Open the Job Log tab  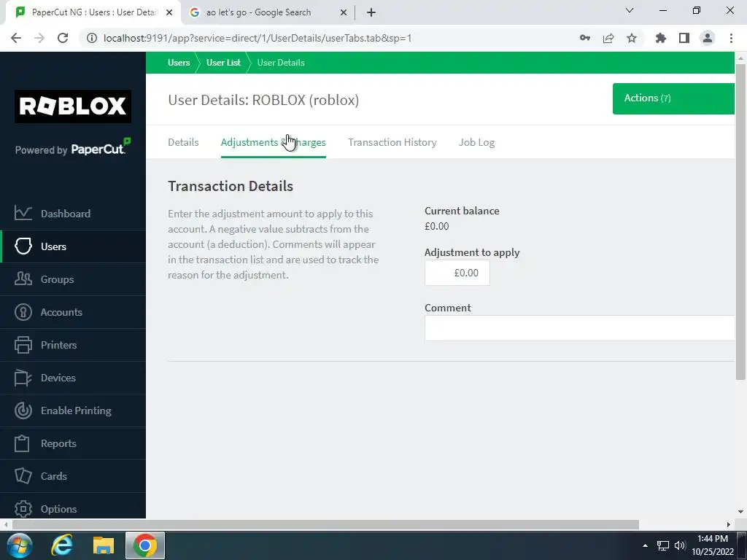coord(476,142)
